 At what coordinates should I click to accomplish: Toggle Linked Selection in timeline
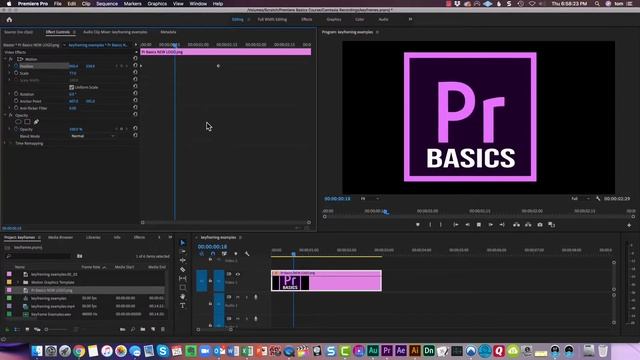pyautogui.click(x=224, y=253)
